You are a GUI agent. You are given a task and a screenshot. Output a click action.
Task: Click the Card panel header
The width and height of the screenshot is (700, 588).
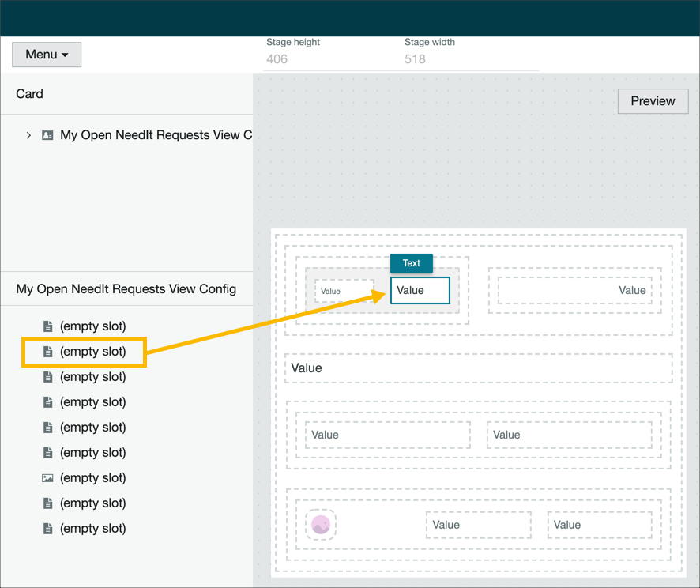point(29,93)
